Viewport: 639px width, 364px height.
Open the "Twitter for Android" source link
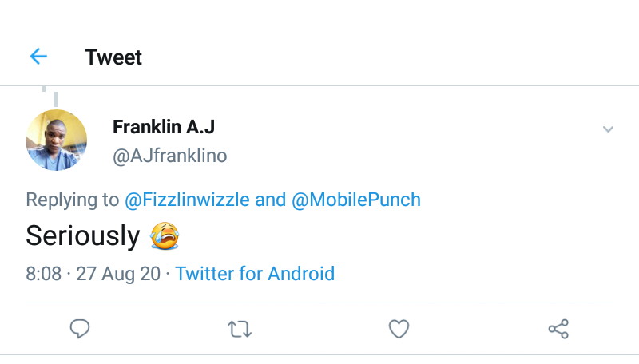(x=255, y=274)
